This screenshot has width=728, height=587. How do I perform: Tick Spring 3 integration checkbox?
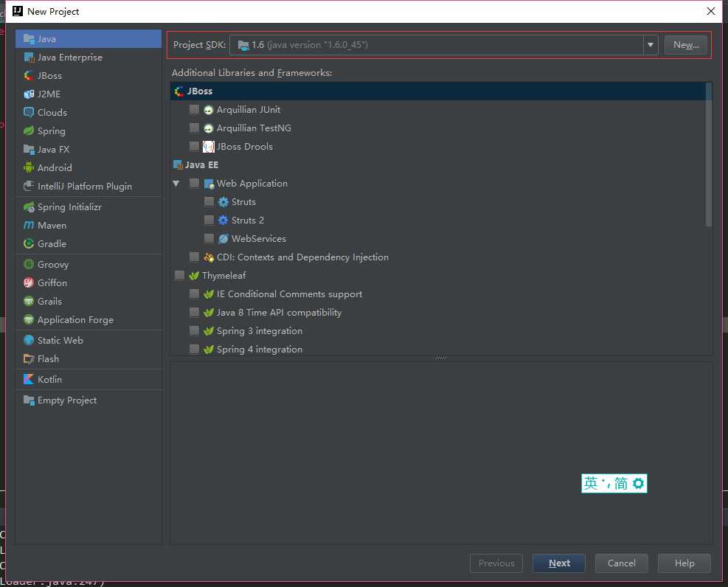tap(194, 330)
